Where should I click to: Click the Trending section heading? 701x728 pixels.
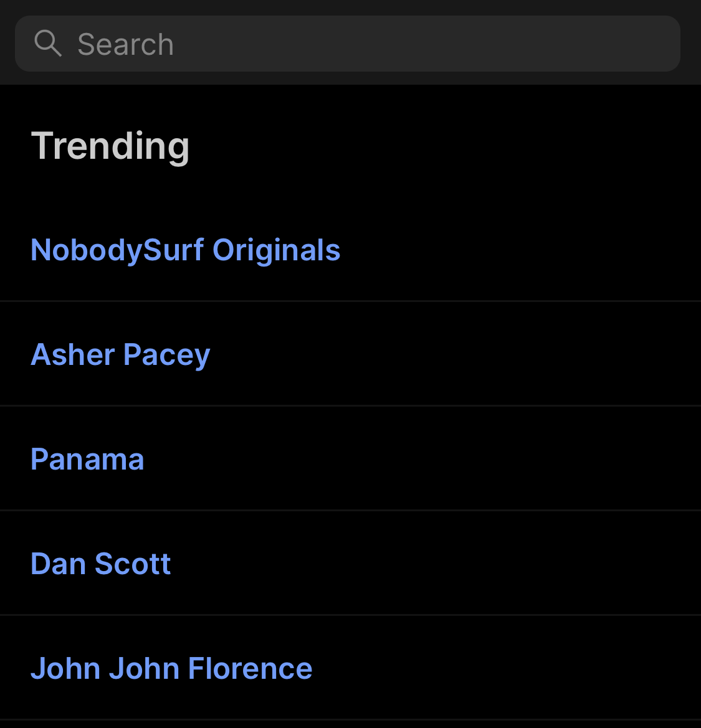tap(110, 146)
